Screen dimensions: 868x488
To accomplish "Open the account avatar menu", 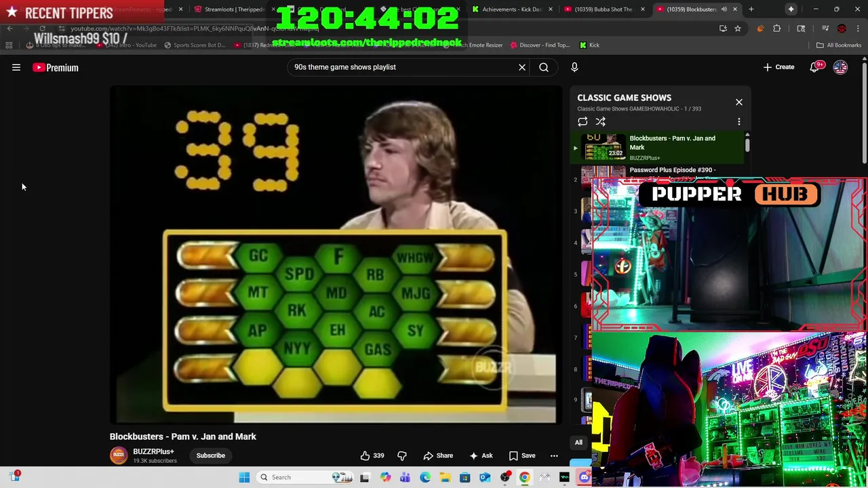I will point(840,67).
